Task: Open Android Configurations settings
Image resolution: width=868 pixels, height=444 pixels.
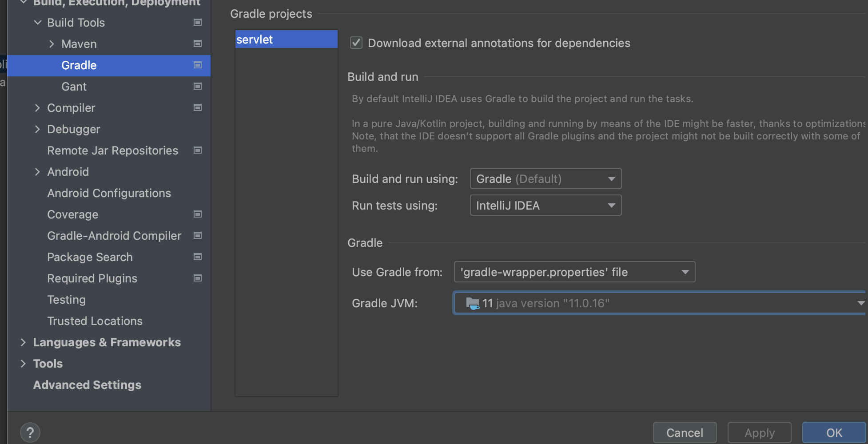Action: point(109,193)
